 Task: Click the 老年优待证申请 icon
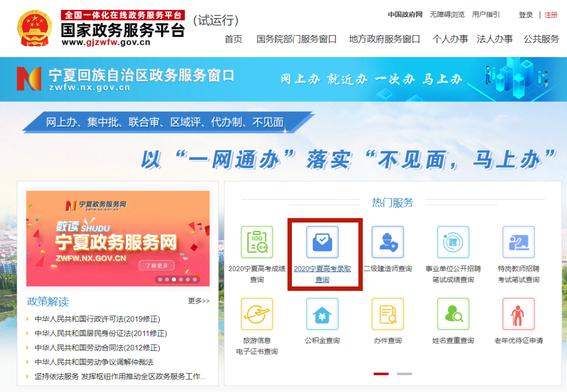click(518, 314)
